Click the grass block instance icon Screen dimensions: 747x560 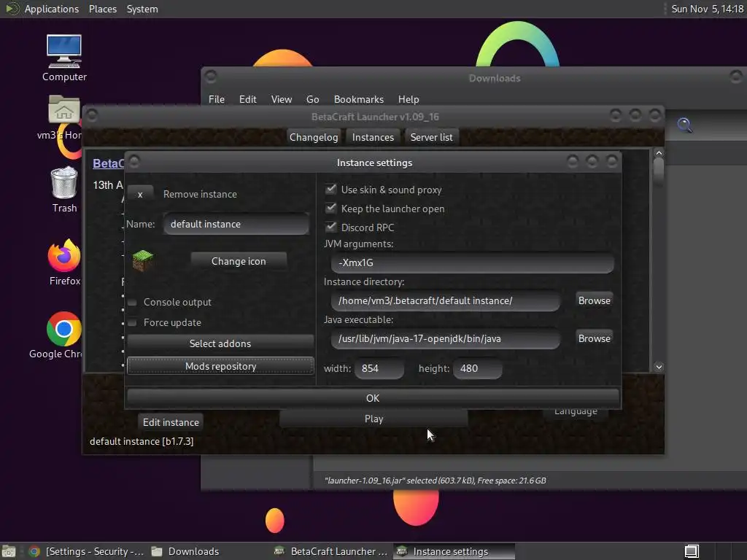coord(142,261)
